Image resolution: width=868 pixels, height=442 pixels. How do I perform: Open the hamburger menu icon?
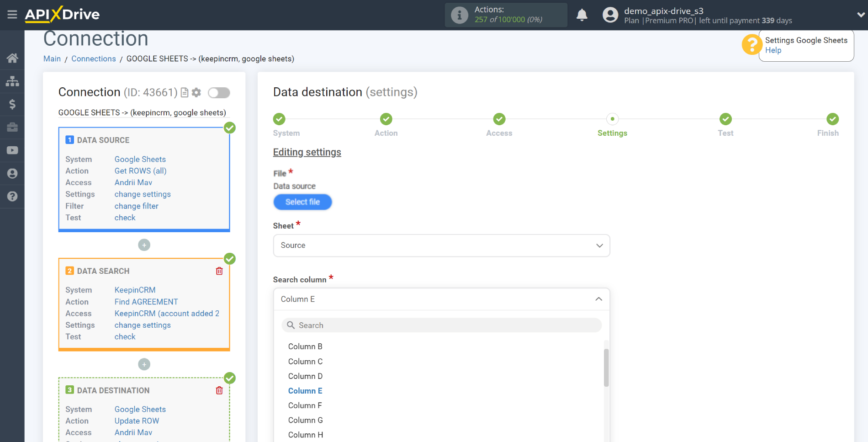coord(12,15)
